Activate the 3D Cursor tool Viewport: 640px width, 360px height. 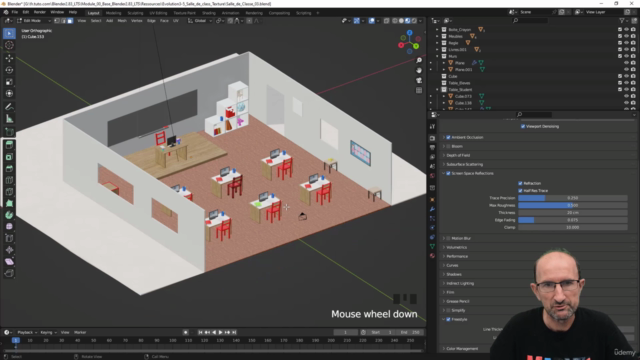pos(9,45)
